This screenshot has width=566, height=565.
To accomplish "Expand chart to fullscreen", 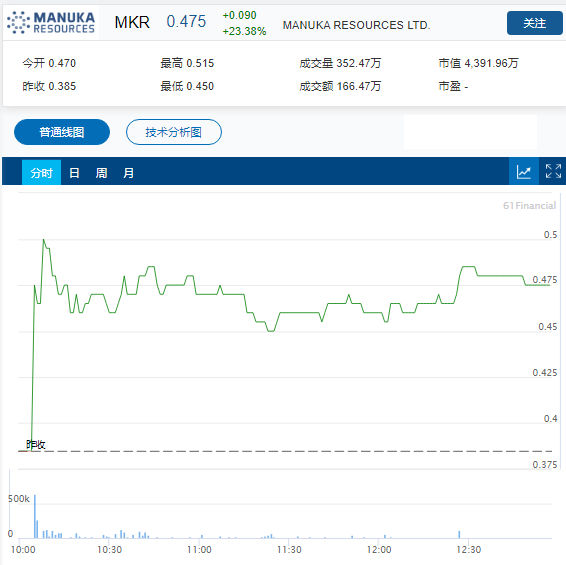I will pos(553,171).
